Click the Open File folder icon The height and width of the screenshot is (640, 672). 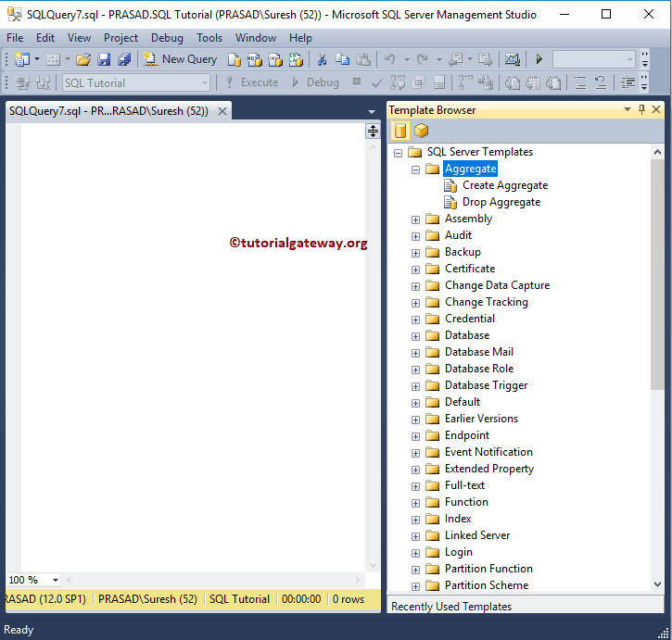[83, 59]
